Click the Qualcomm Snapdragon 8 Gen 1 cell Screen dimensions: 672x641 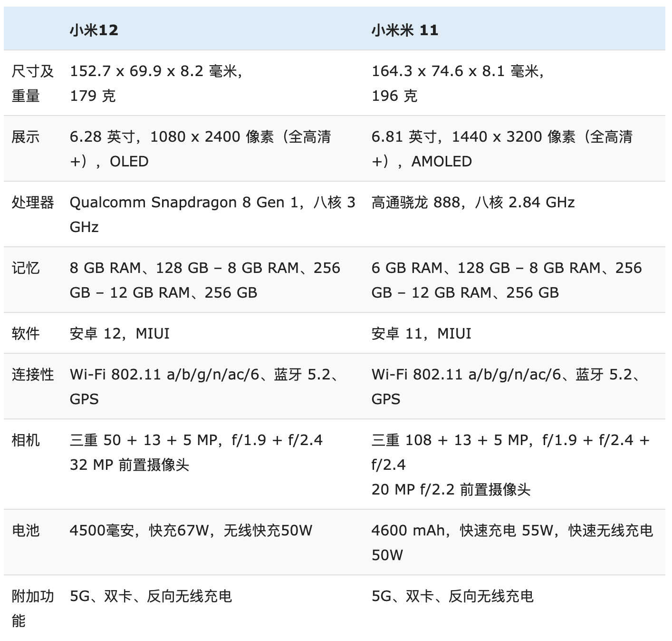tap(212, 214)
